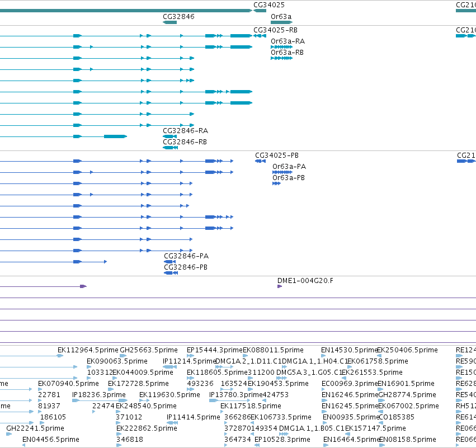
Task: Click EST label EK222862.5prime
Action: click(x=147, y=428)
